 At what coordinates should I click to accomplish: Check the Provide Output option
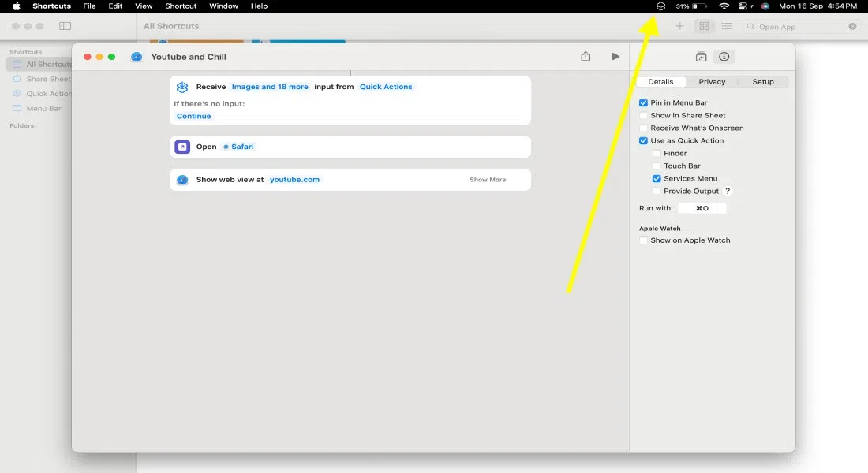(x=657, y=192)
